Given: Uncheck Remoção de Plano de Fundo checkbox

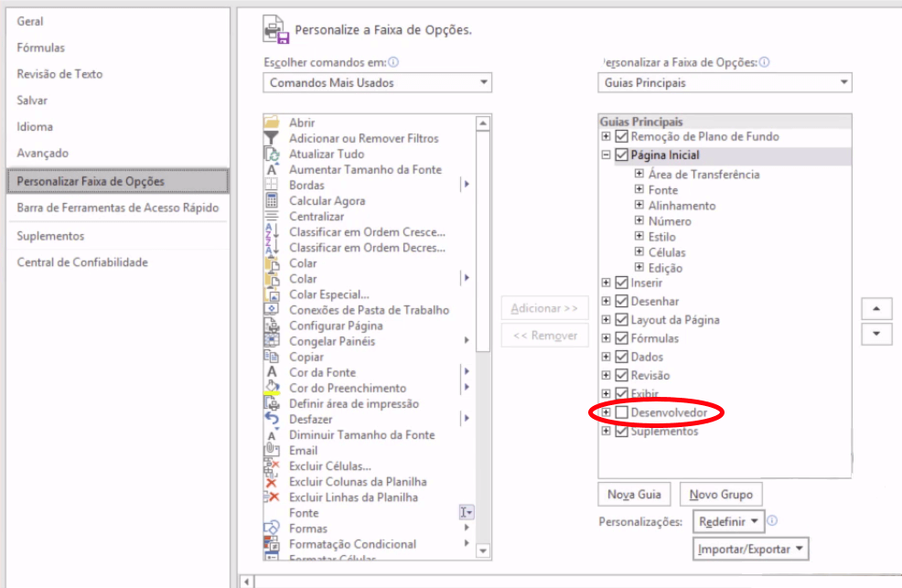Looking at the screenshot, I should click(x=621, y=136).
